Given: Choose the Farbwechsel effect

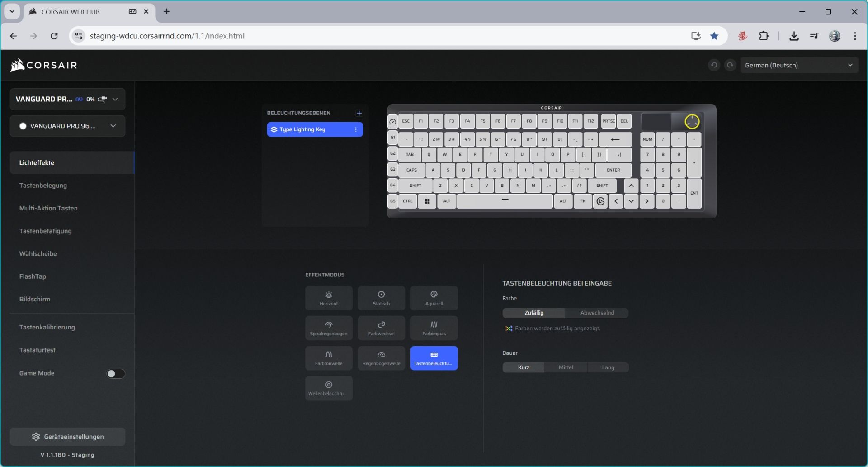Looking at the screenshot, I should (381, 328).
